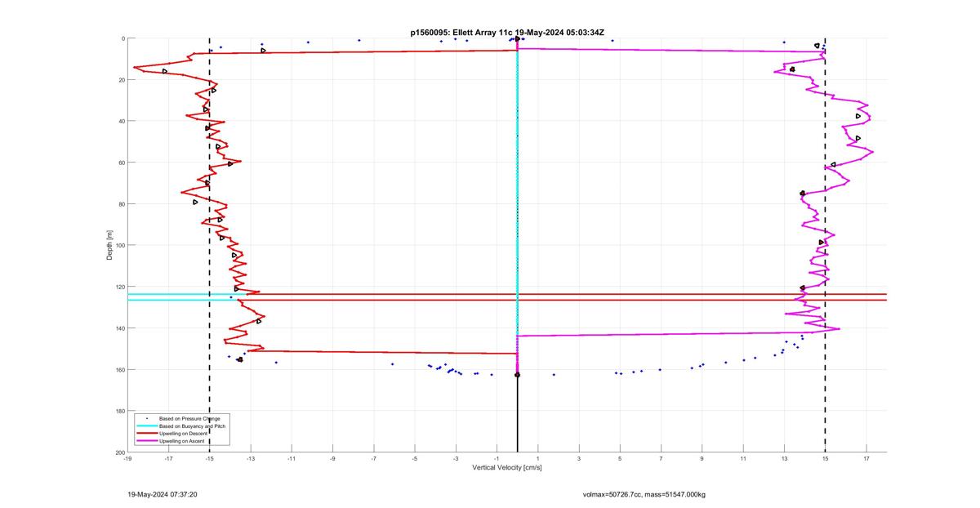Click the x-axis tick label -17
This screenshot has width=980, height=508.
(x=168, y=459)
